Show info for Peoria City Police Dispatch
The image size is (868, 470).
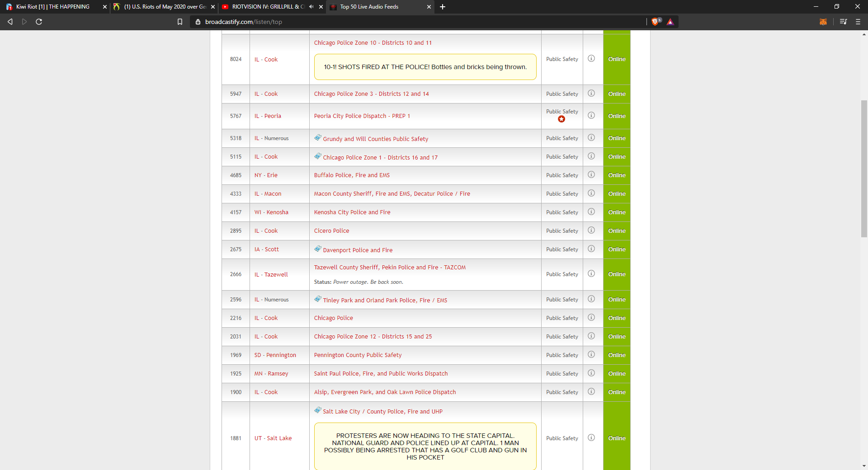(x=591, y=116)
